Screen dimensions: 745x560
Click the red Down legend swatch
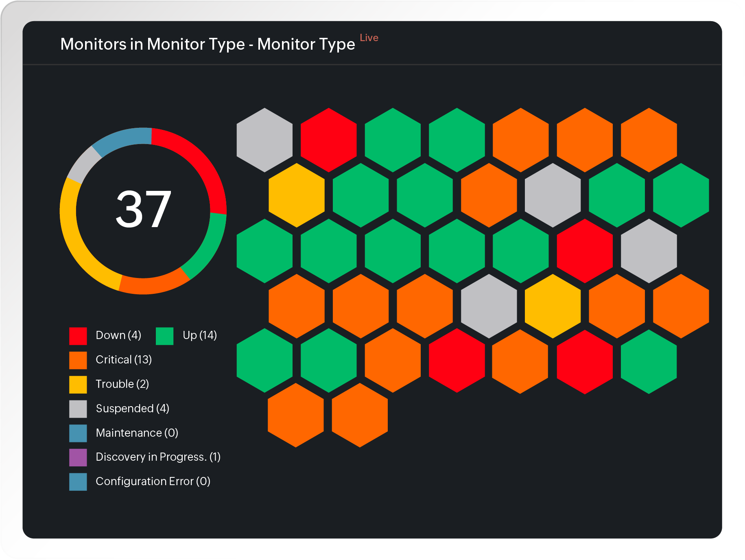(78, 336)
